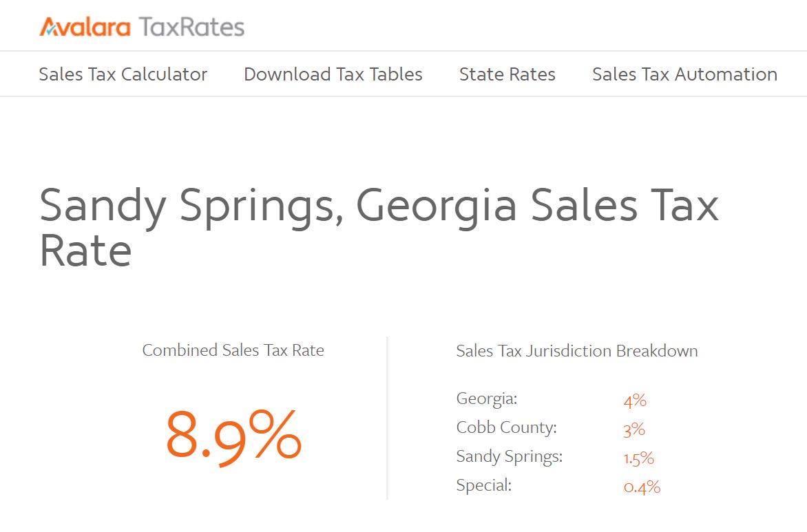This screenshot has width=807, height=532.
Task: Select the Sandy Springs jurisdiction label
Action: click(x=510, y=457)
